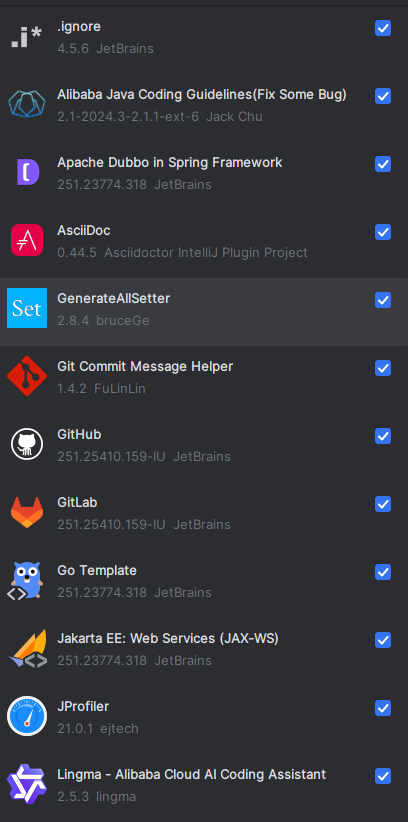Click the Jakarta EE Web Services icon
This screenshot has width=408, height=822.
[x=27, y=648]
